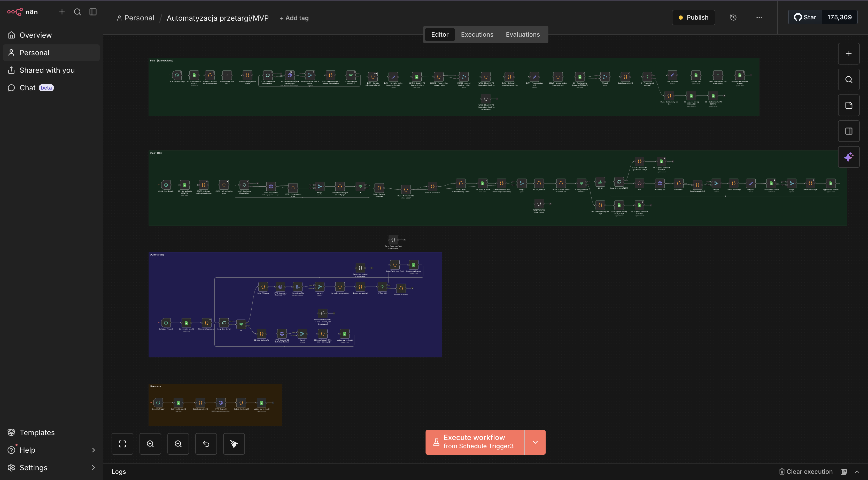Expand the Logs panel with chevron
The width and height of the screenshot is (868, 480).
(857, 471)
